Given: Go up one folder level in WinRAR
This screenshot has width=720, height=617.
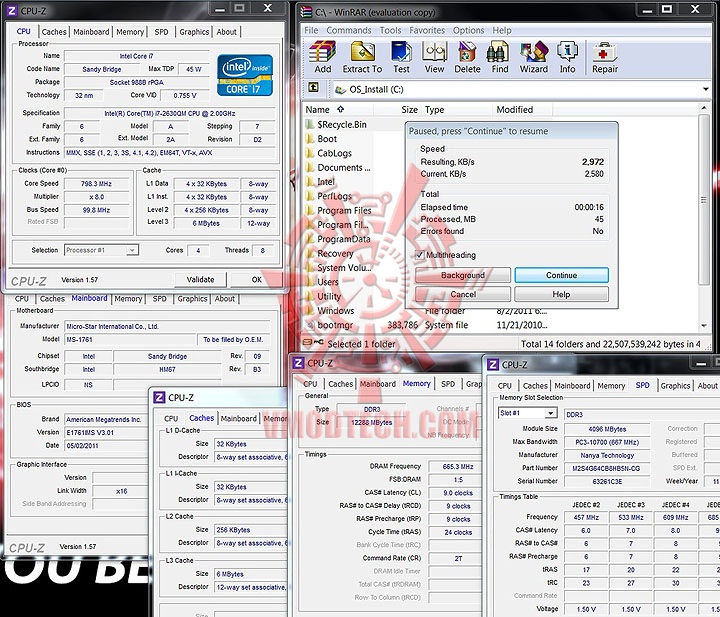Looking at the screenshot, I should [x=314, y=88].
